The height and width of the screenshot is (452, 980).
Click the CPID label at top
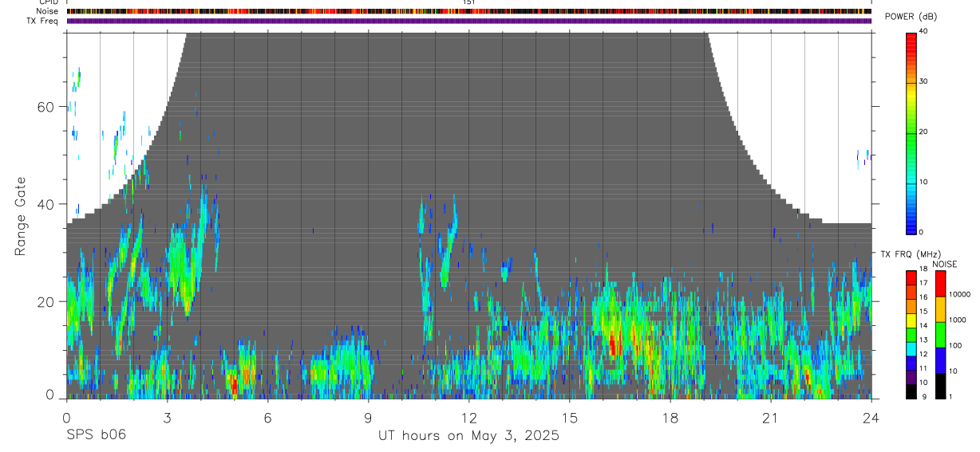48,2
